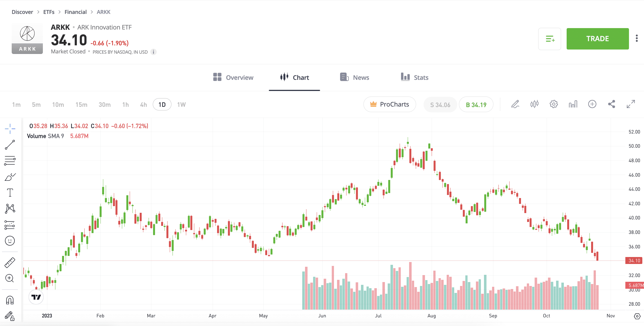Open the News tab
Image resolution: width=644 pixels, height=326 pixels.
point(355,77)
